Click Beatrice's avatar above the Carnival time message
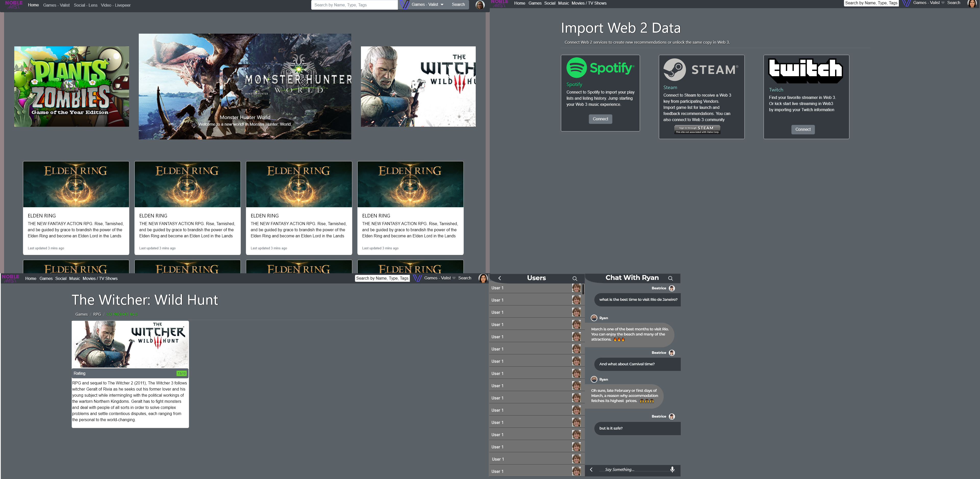Image resolution: width=980 pixels, height=479 pixels. pyautogui.click(x=672, y=353)
